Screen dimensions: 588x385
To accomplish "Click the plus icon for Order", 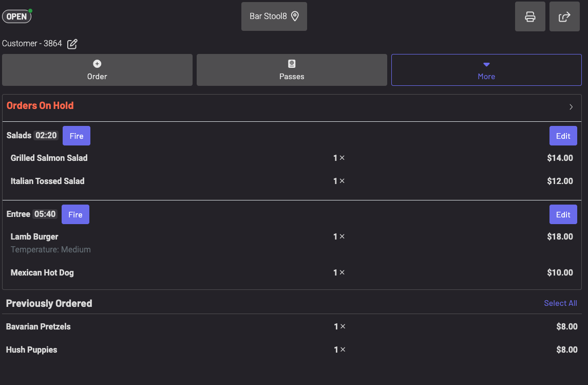I will tap(97, 64).
